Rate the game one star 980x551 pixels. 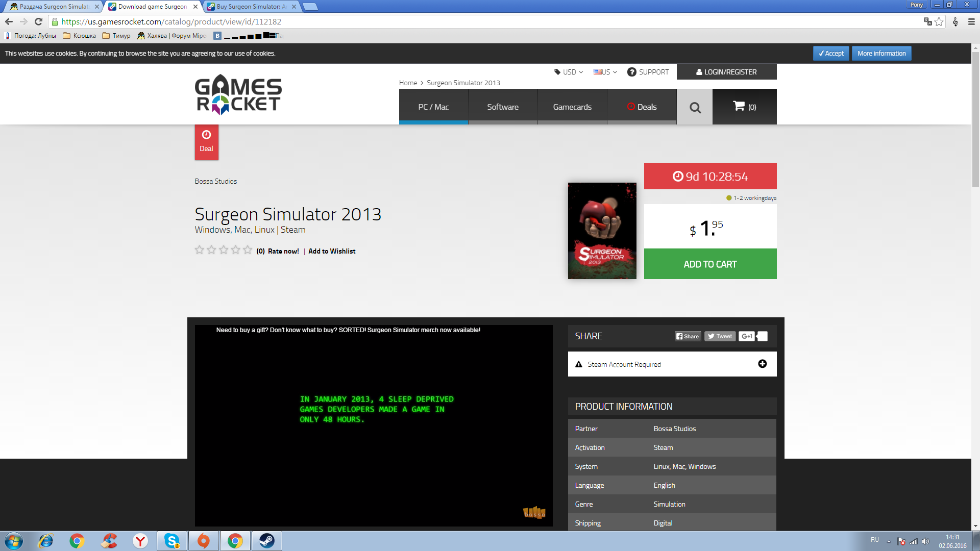click(x=199, y=250)
